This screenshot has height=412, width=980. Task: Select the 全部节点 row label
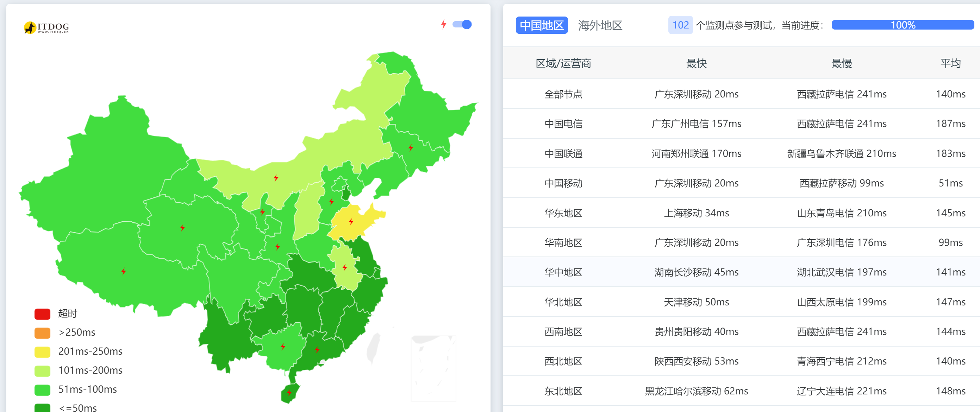click(x=563, y=94)
